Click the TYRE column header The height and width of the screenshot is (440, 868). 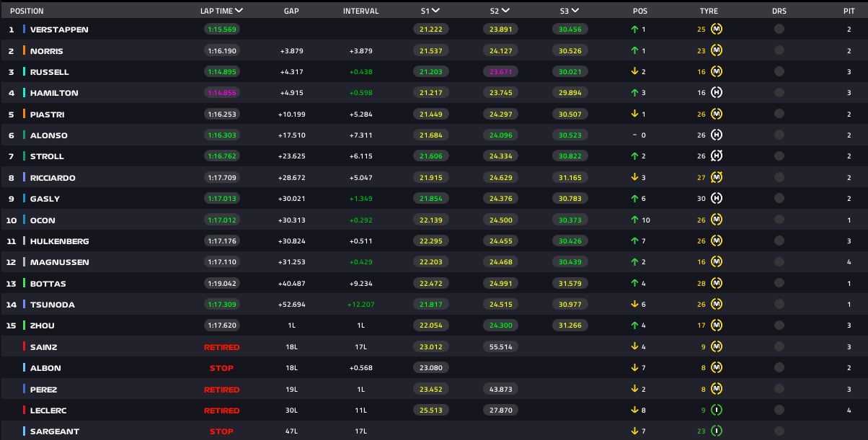[709, 12]
